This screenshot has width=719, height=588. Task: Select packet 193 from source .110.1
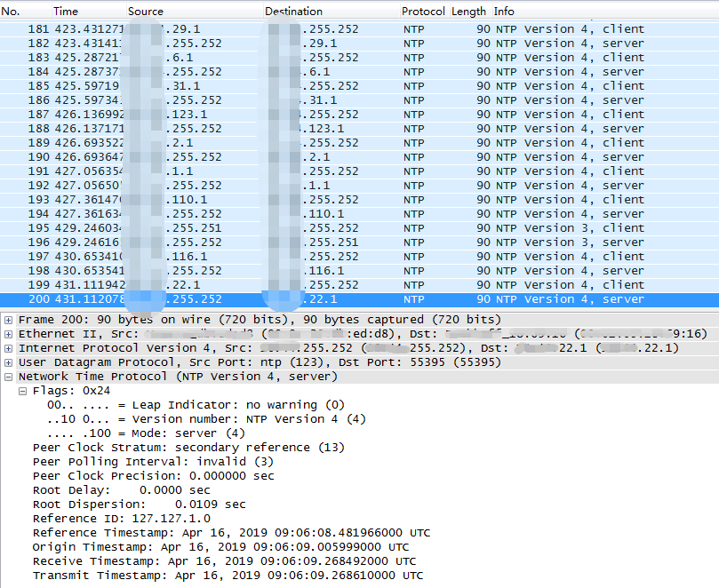359,199
